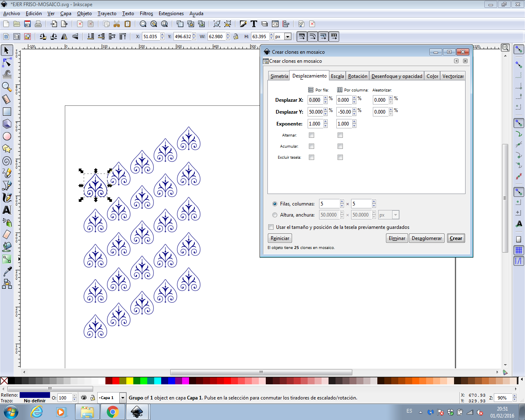Click the Node edit tool
The width and height of the screenshot is (525, 420).
7,62
